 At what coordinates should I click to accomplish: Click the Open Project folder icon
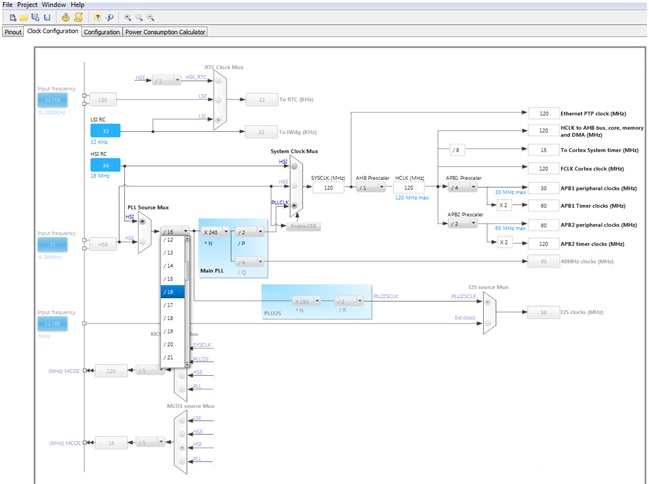click(23, 17)
